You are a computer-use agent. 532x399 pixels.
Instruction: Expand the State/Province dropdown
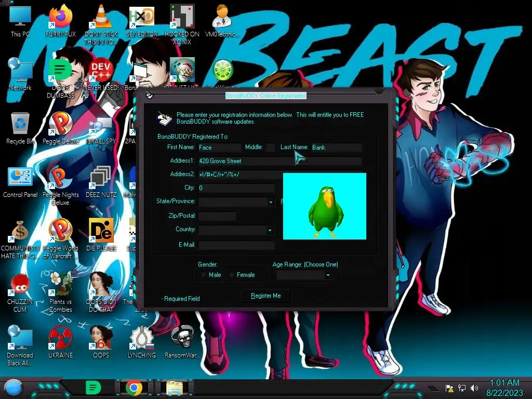point(270,202)
